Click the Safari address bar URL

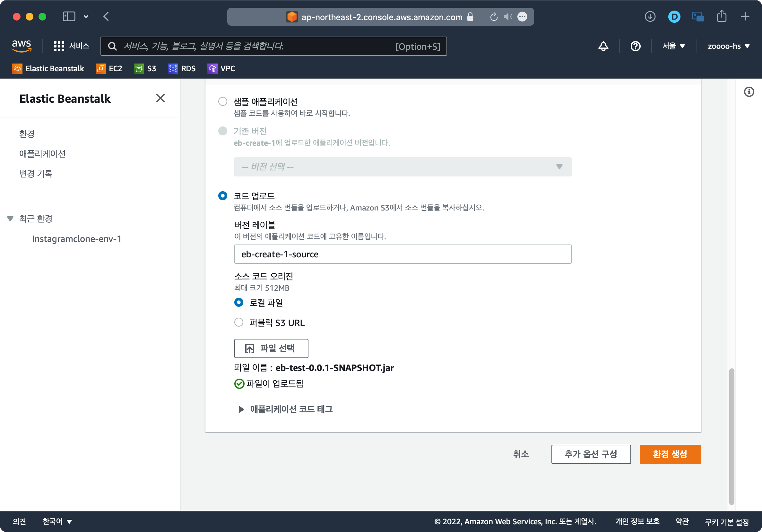[x=382, y=17]
